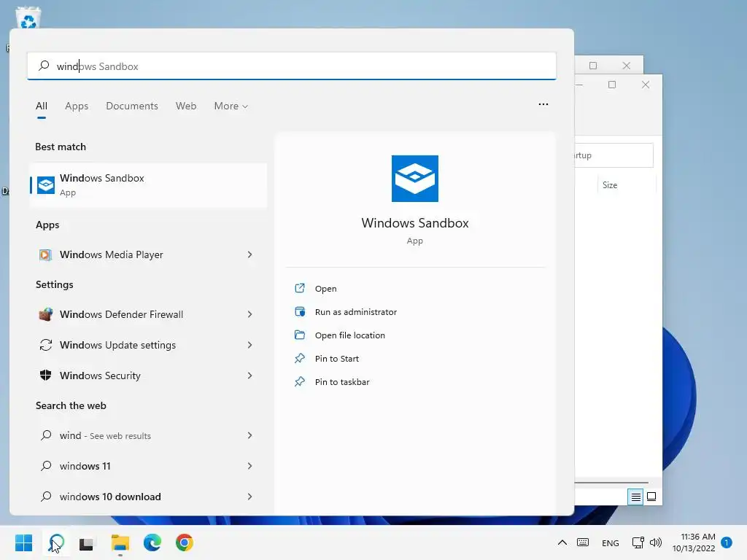Screen dimensions: 747x560
Task: Launch Microsoft Edge from the taskbar
Action: tap(152, 542)
